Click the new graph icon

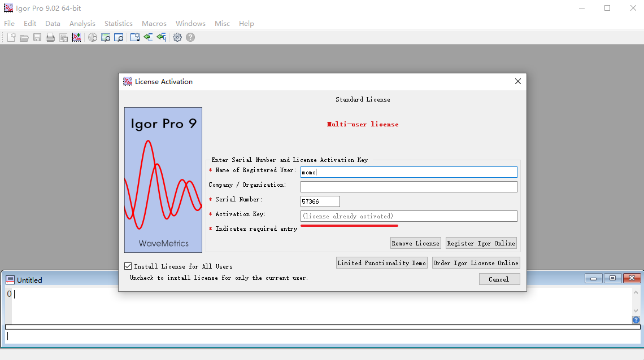click(x=76, y=37)
